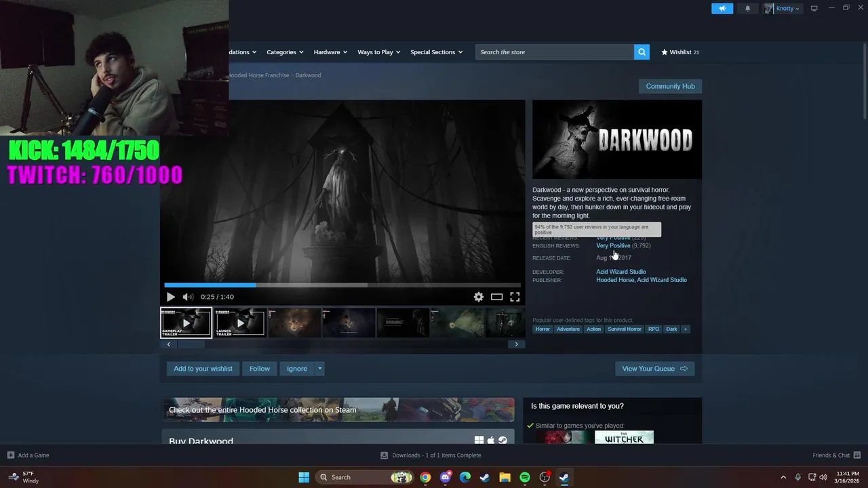Click the Darkwood breadcrumb link
This screenshot has height=488, width=868.
tap(308, 75)
